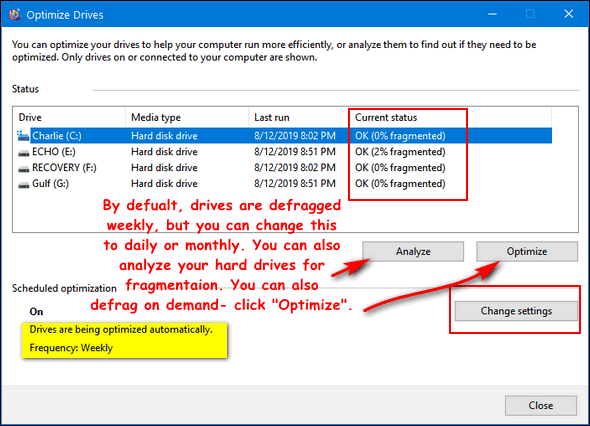590x426 pixels.
Task: Select the ECHO (E:) row 2% fragmented status
Action: pos(400,152)
